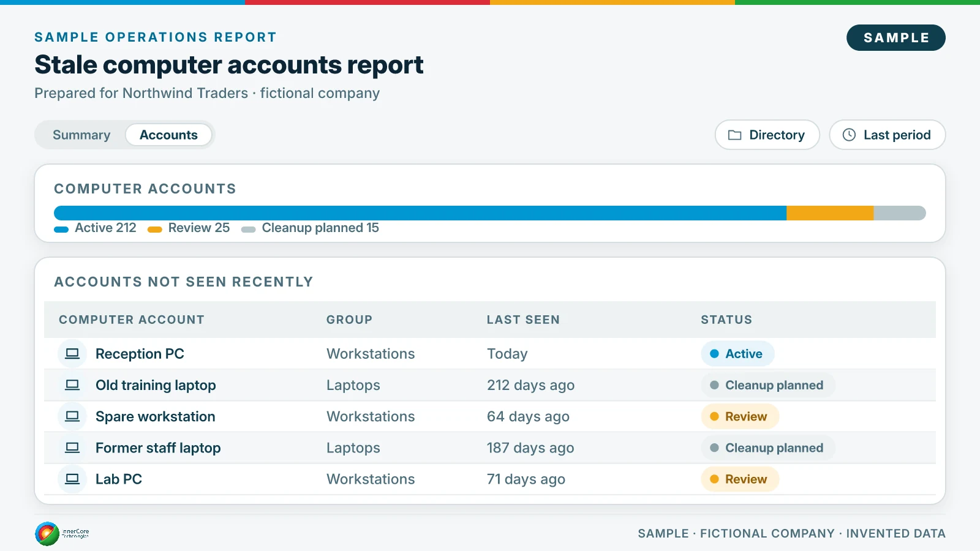The height and width of the screenshot is (551, 980).
Task: Select the Lab PC account name
Action: pyautogui.click(x=119, y=479)
